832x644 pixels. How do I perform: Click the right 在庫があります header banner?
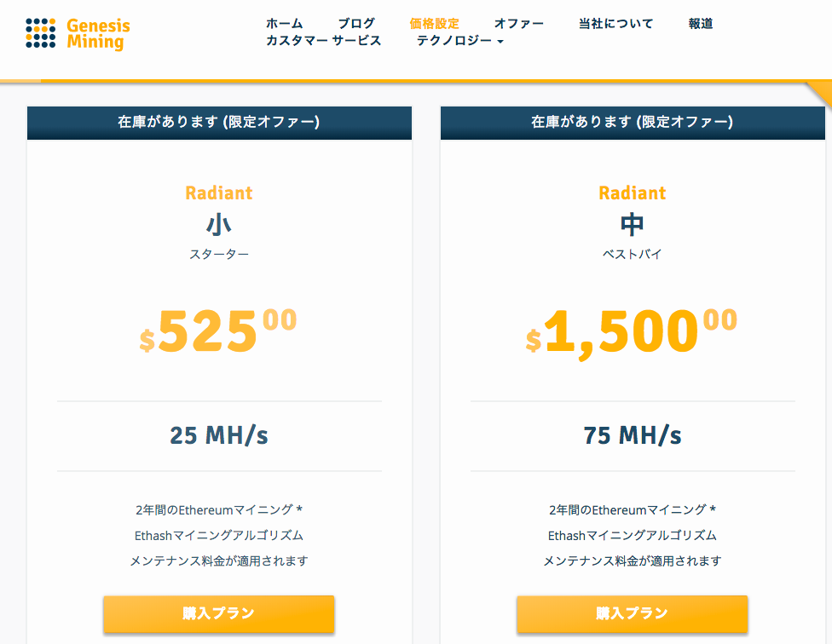(x=633, y=123)
